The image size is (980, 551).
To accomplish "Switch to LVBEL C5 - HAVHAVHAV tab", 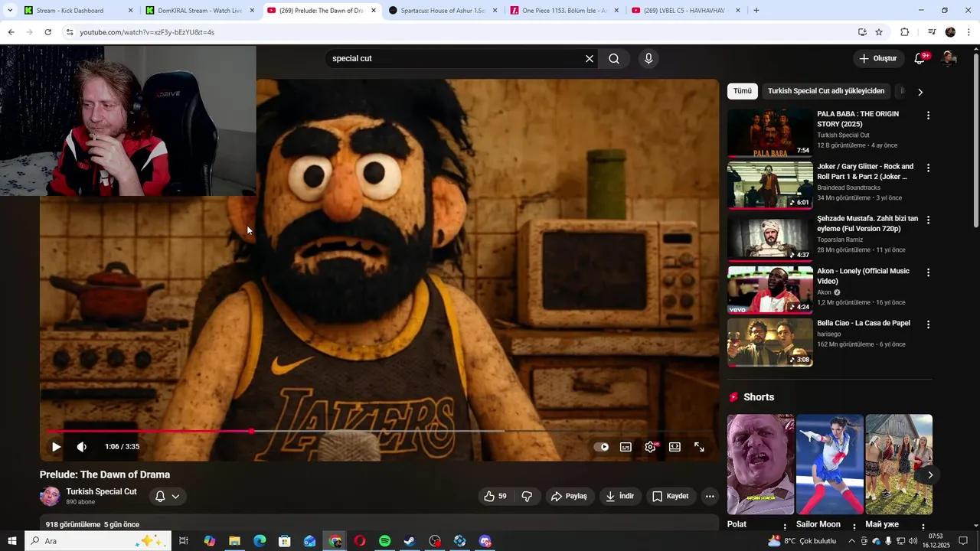I will click(683, 11).
